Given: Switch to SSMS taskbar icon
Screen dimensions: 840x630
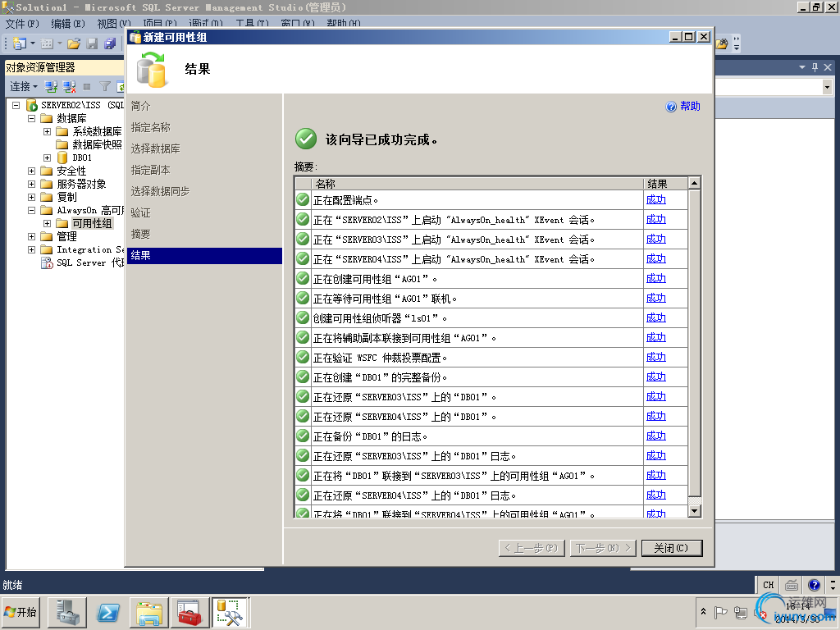Looking at the screenshot, I should click(x=231, y=612).
